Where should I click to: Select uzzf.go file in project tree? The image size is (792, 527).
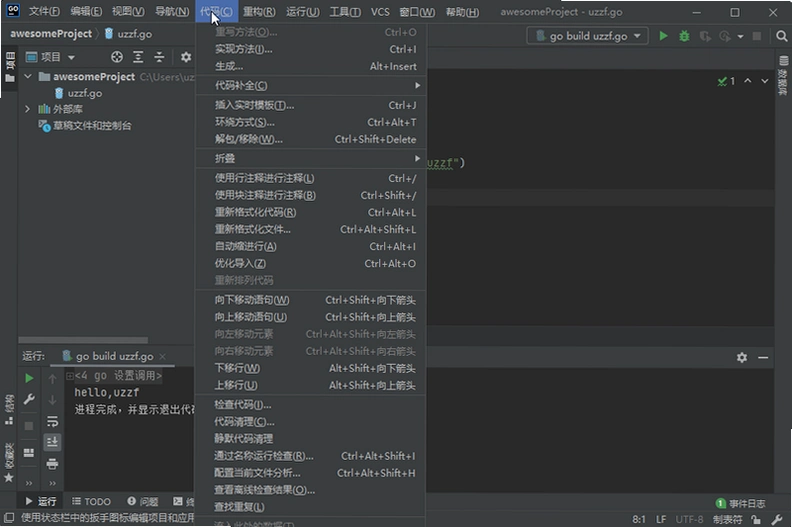pos(78,93)
